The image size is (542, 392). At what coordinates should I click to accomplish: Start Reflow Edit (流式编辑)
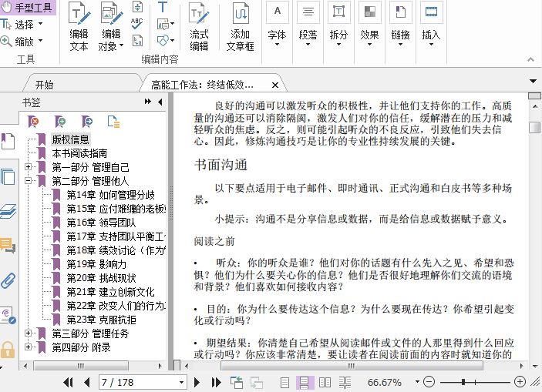click(199, 27)
